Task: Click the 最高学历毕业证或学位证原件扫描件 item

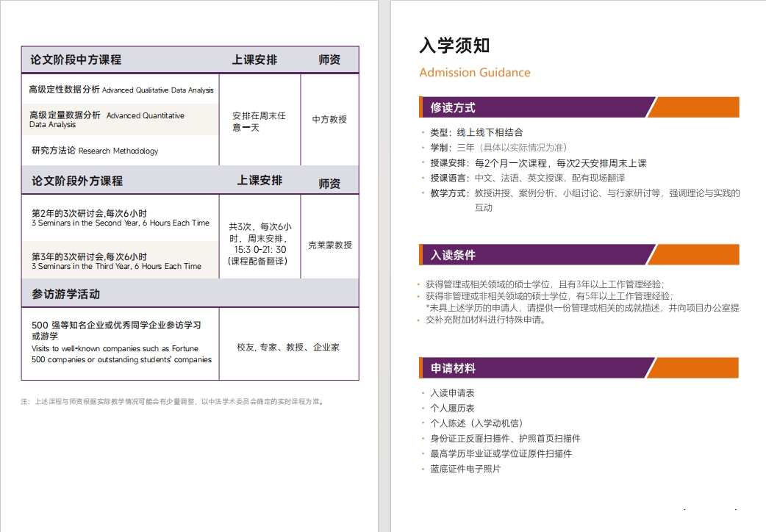Action: (x=501, y=454)
